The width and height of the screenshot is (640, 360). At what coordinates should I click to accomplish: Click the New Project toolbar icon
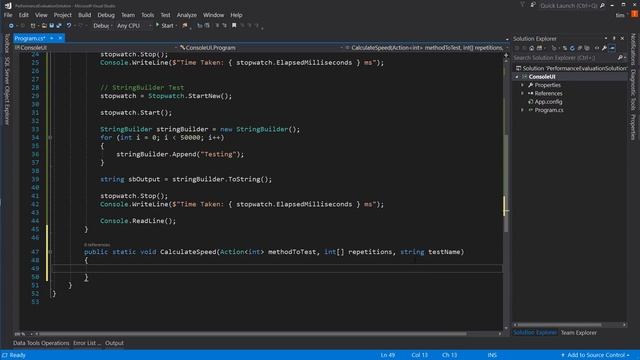coord(33,26)
